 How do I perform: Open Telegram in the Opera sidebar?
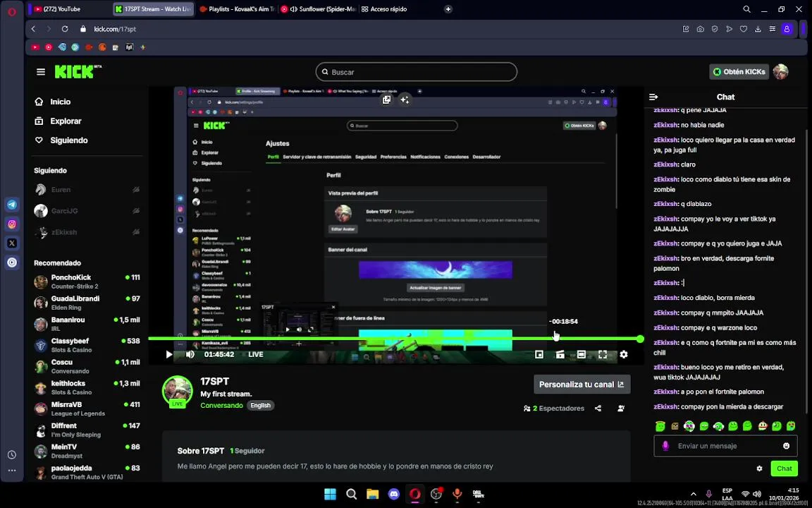pos(12,205)
